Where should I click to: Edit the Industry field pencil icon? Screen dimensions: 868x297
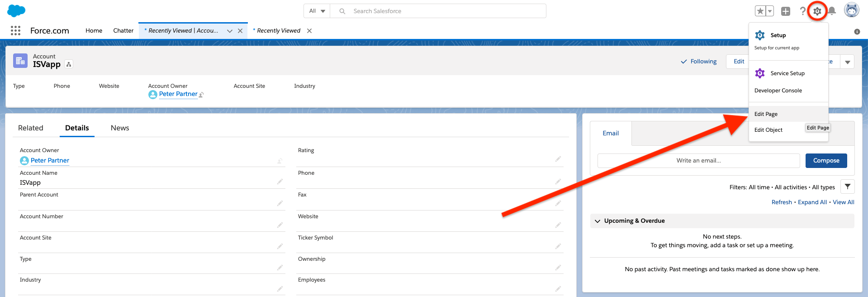tap(280, 288)
